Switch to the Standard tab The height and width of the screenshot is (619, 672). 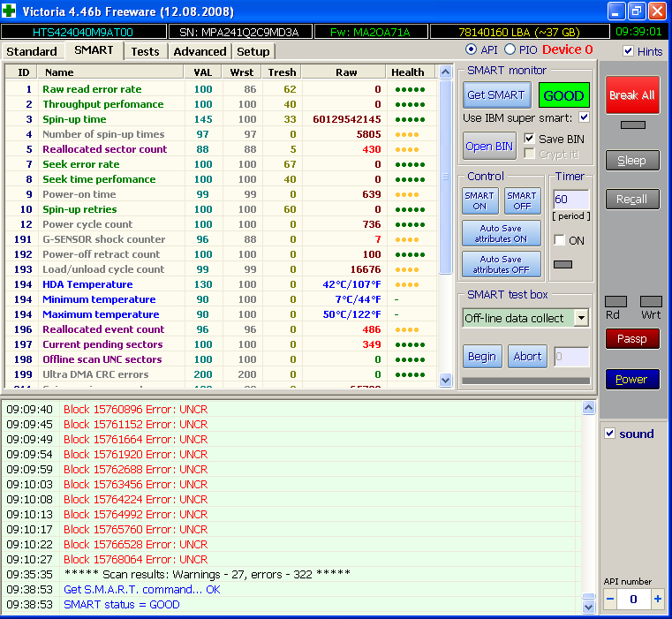32,51
